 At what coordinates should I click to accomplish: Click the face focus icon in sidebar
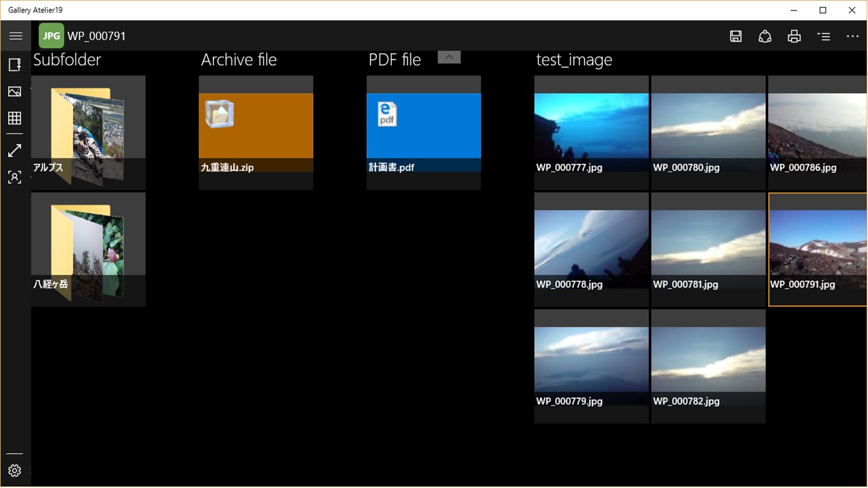click(x=15, y=177)
